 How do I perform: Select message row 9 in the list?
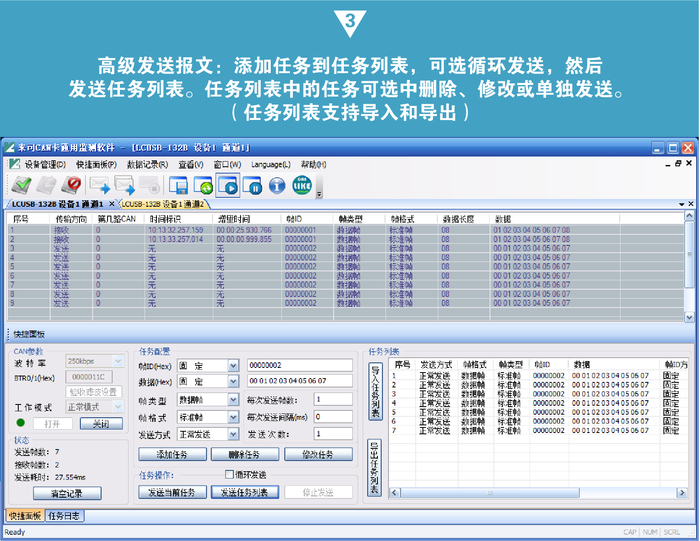346,303
